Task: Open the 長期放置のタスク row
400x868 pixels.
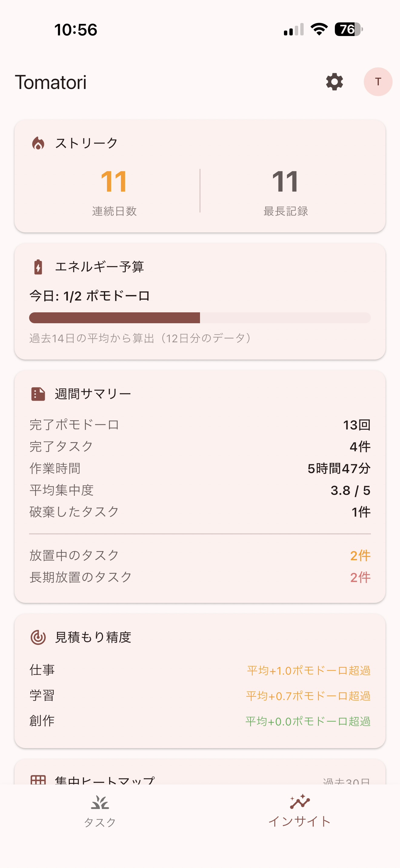Action: click(x=200, y=577)
